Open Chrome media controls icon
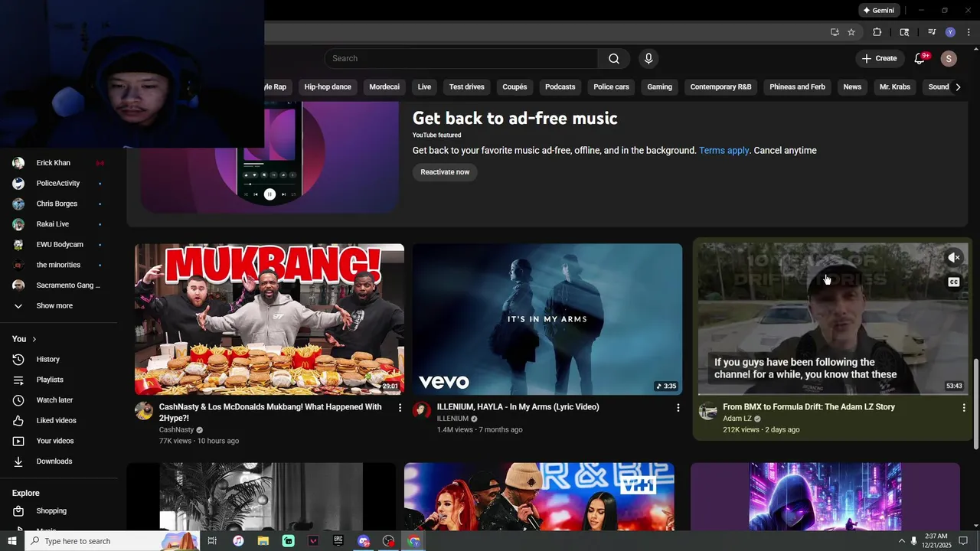980x551 pixels. (932, 32)
